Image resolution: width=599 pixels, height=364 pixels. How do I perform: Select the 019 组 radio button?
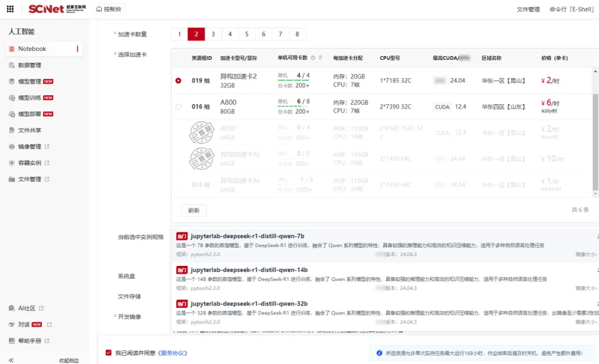coord(179,80)
